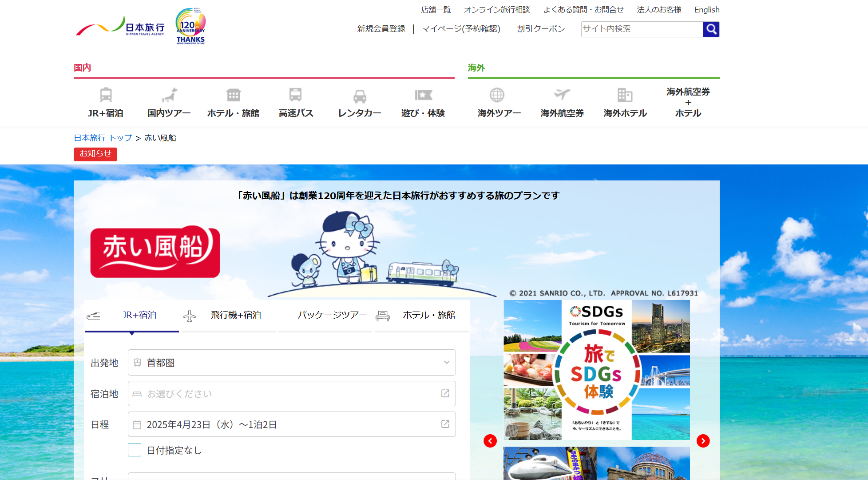This screenshot has width=868, height=480.
Task: Open 法人のお客様 link
Action: click(659, 9)
